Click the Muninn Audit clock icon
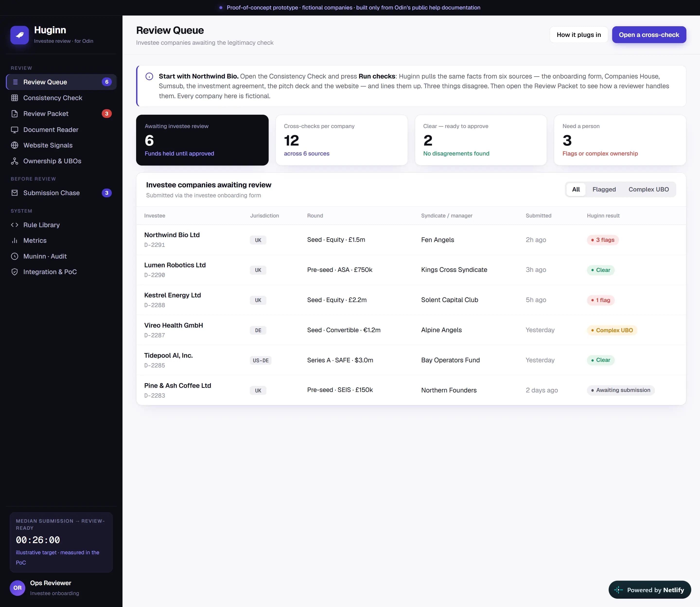 click(x=15, y=256)
